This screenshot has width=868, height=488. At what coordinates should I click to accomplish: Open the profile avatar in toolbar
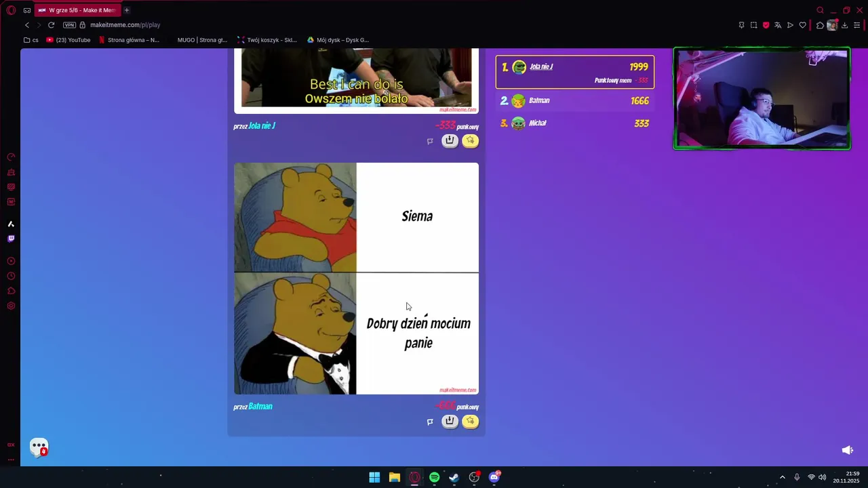(x=832, y=25)
